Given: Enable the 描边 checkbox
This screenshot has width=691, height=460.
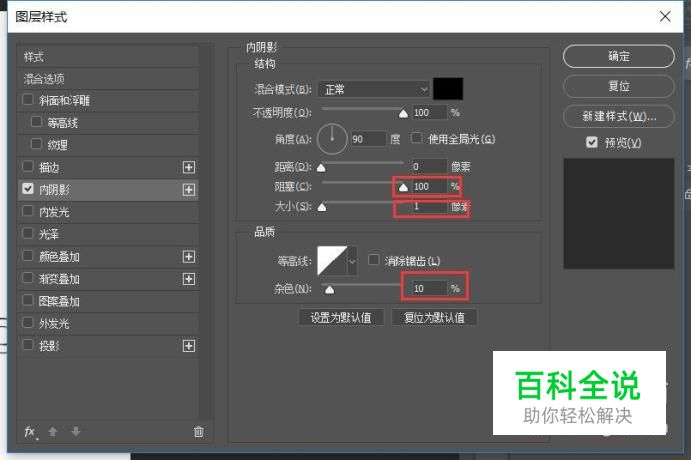Looking at the screenshot, I should [28, 166].
